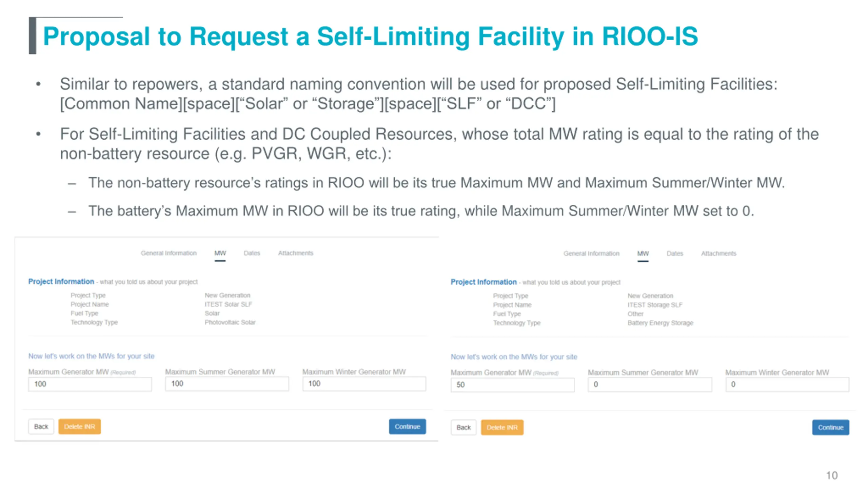Viewport: 868px width, 488px height.
Task: Click Delete INR in Solar SLF form
Action: point(80,427)
